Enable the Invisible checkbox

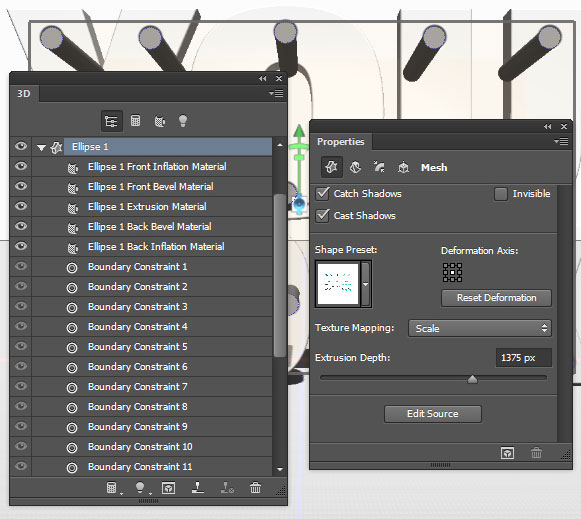pos(501,194)
